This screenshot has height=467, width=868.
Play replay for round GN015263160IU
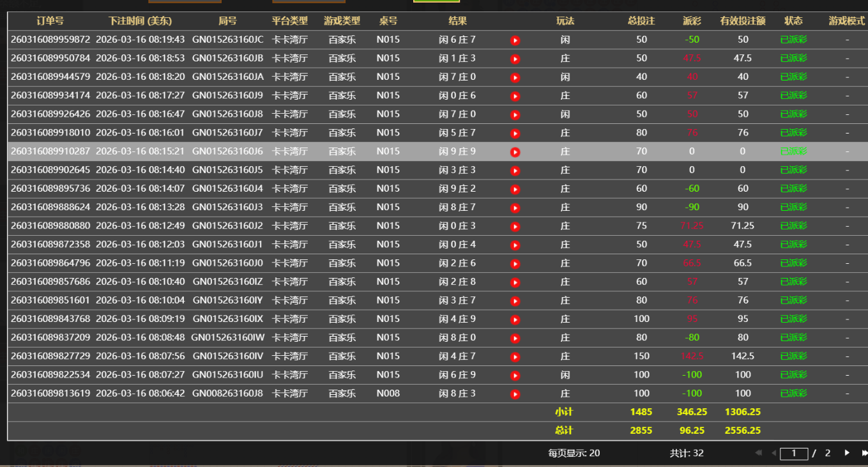coord(515,375)
